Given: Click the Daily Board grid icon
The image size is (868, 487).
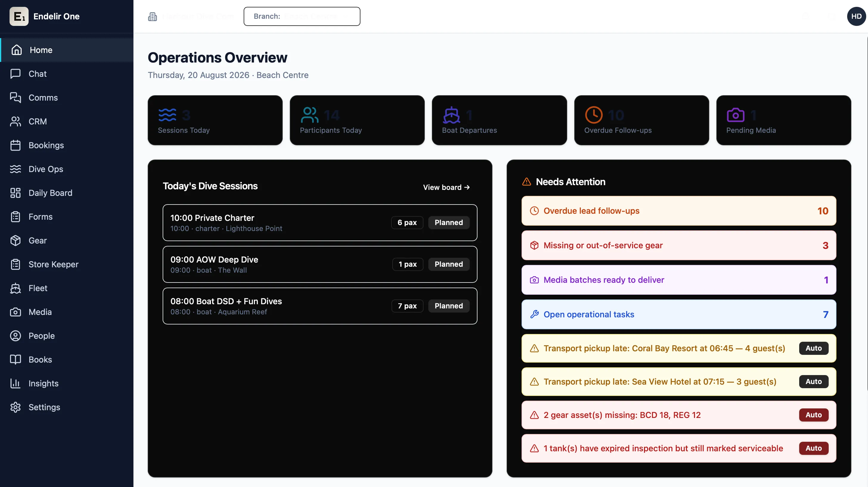Looking at the screenshot, I should (x=15, y=193).
